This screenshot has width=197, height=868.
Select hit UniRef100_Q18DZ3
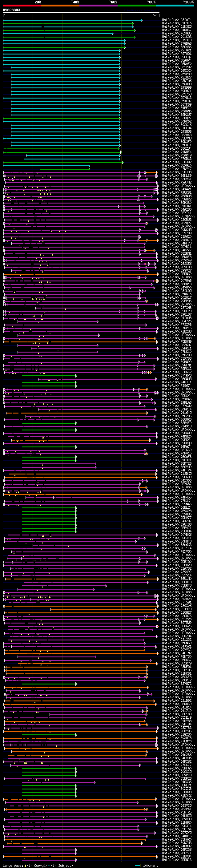[x=176, y=240]
